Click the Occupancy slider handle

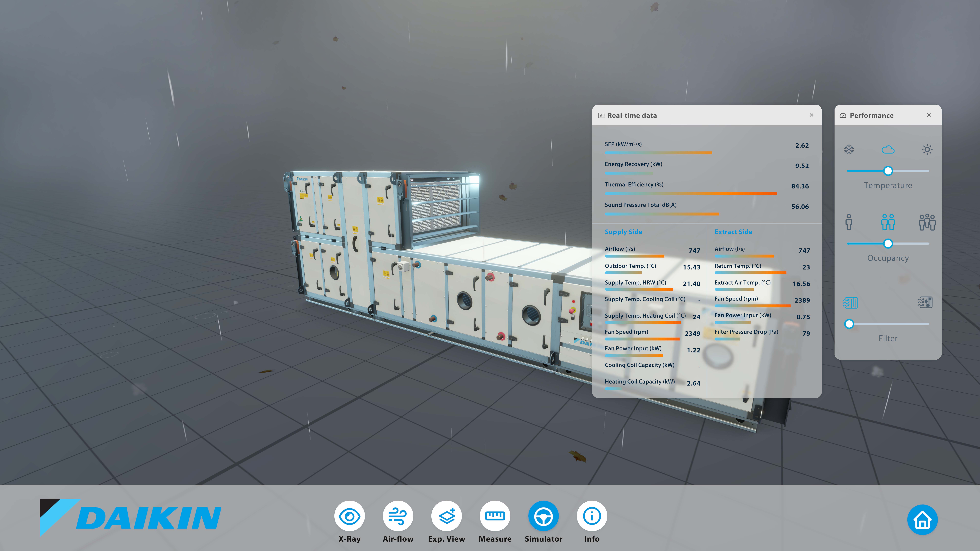click(x=888, y=243)
